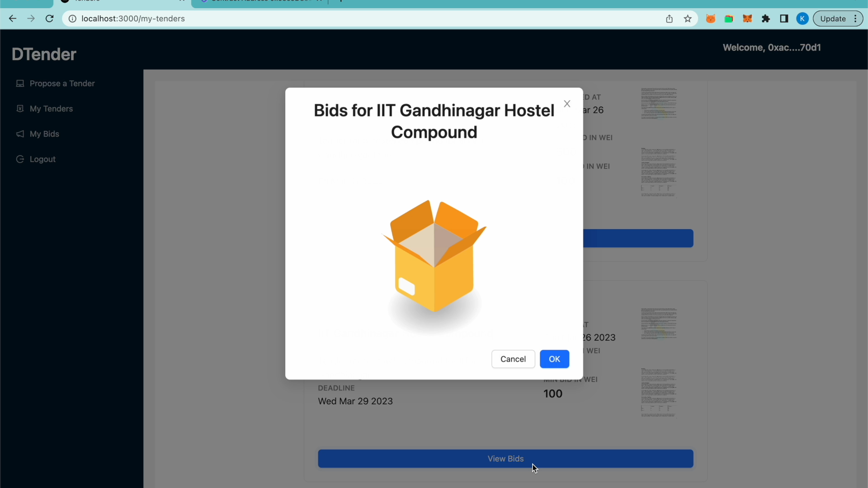Click the Logout sidebar icon
This screenshot has width=868, height=488.
(x=20, y=159)
